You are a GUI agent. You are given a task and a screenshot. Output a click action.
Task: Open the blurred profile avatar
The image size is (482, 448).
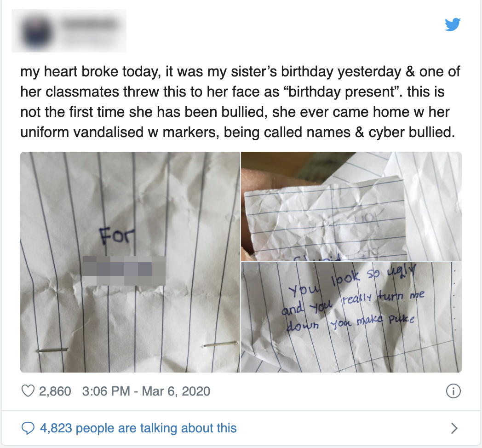click(36, 32)
